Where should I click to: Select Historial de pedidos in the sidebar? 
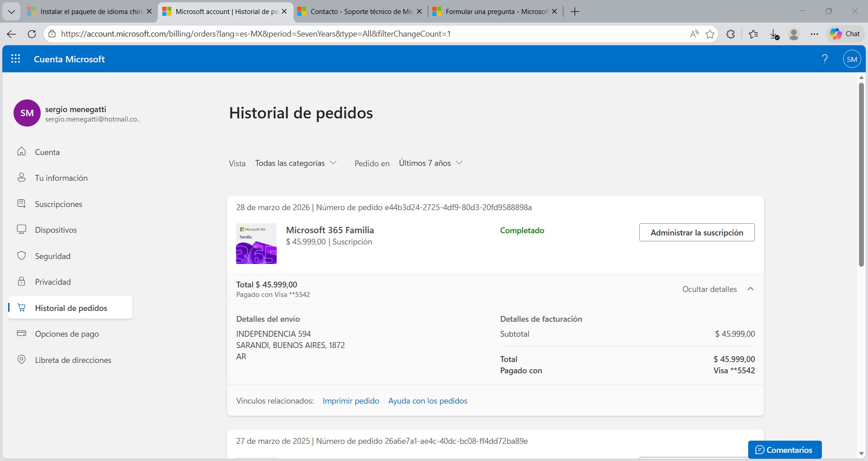[x=70, y=308]
